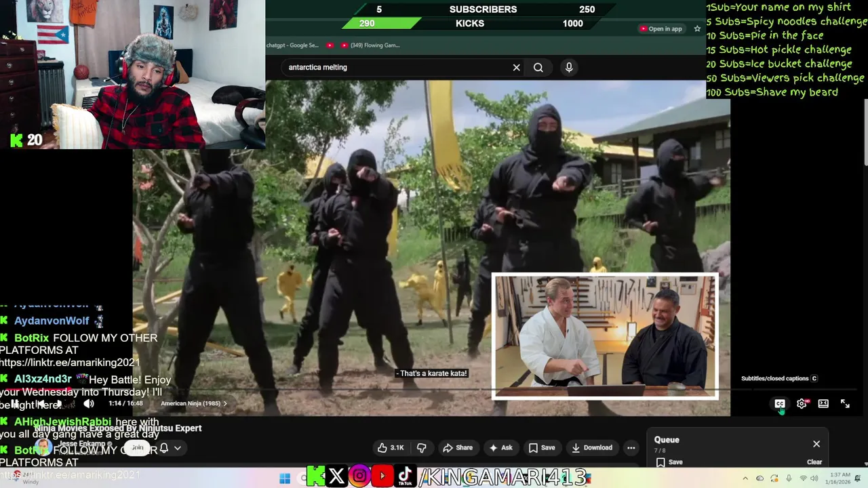Click the picture-in-picture karate experts inset
Viewport: 868px width, 488px height.
(x=605, y=336)
